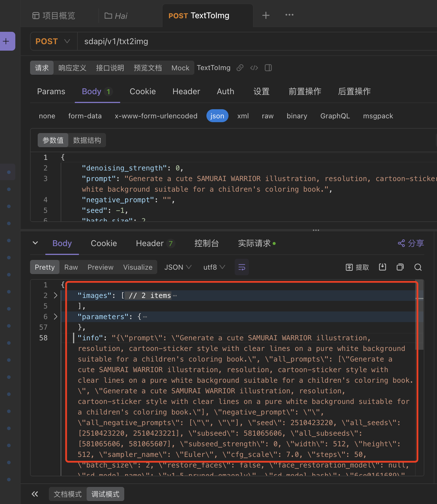Switch to 预览文档 view
Screen dimensions: 437x504
point(148,68)
